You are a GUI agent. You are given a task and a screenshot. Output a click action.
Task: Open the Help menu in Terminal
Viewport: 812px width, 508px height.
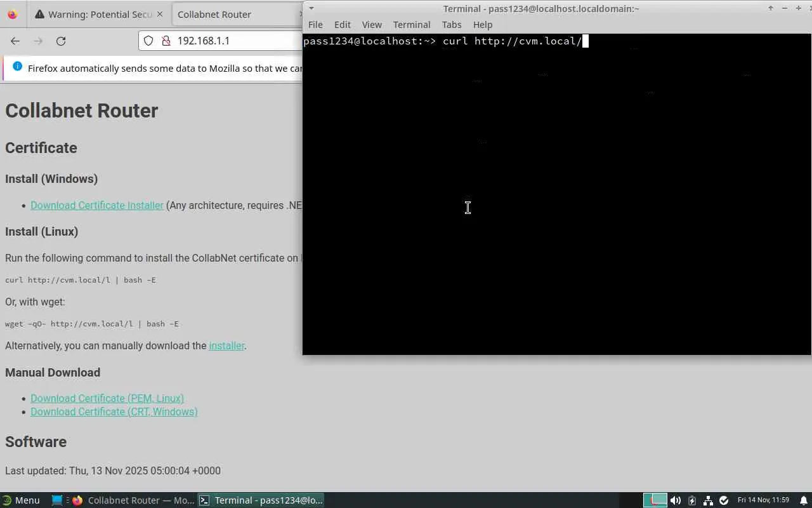tap(483, 25)
